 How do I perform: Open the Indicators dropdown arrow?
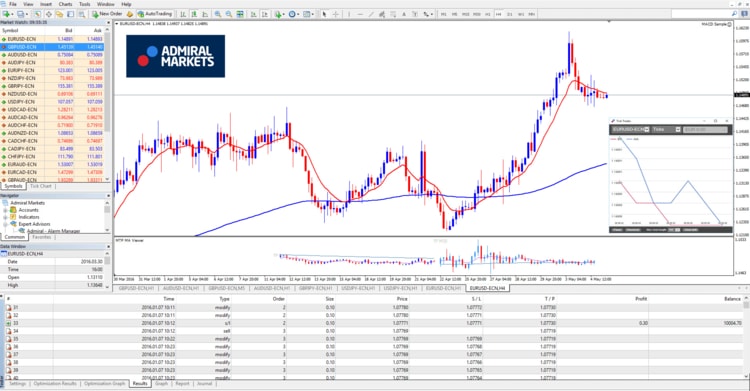click(x=284, y=14)
